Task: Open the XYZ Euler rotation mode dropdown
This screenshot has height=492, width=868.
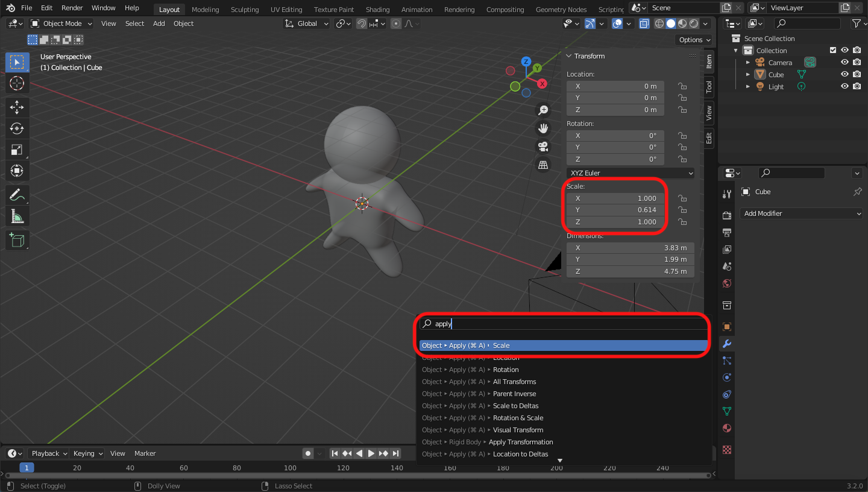Action: (x=631, y=173)
